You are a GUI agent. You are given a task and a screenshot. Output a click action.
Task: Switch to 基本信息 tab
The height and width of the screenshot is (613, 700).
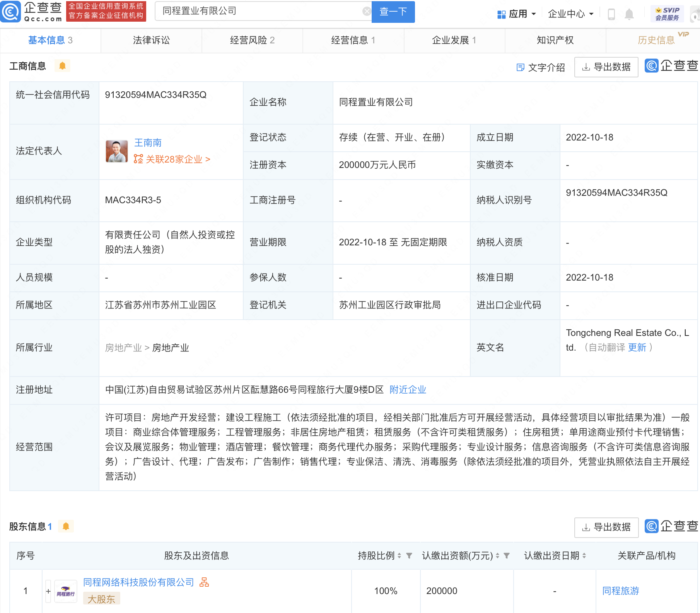pyautogui.click(x=50, y=40)
